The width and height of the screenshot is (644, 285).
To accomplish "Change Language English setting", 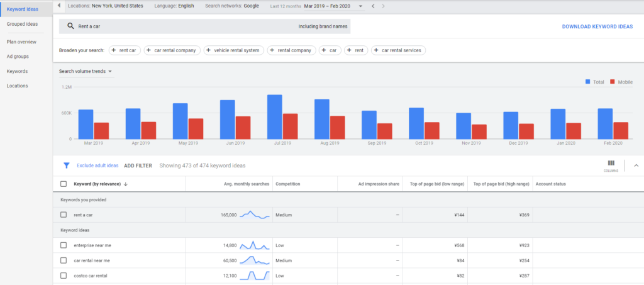I will click(x=174, y=6).
